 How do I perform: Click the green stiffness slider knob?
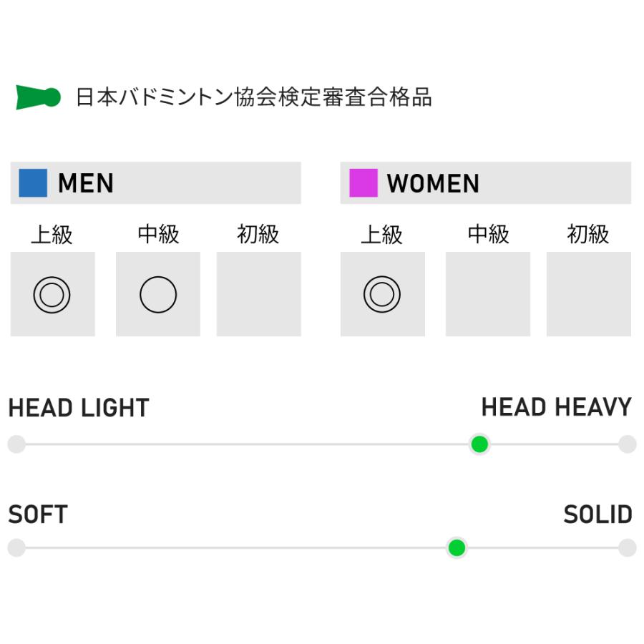pyautogui.click(x=457, y=549)
